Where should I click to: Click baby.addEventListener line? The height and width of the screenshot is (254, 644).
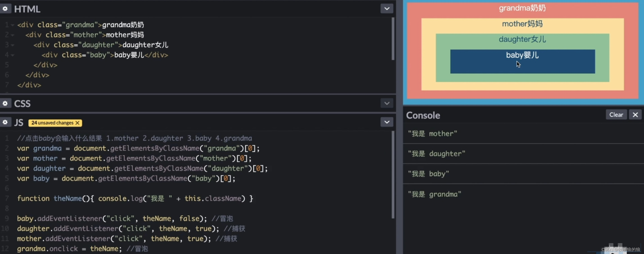pos(125,218)
